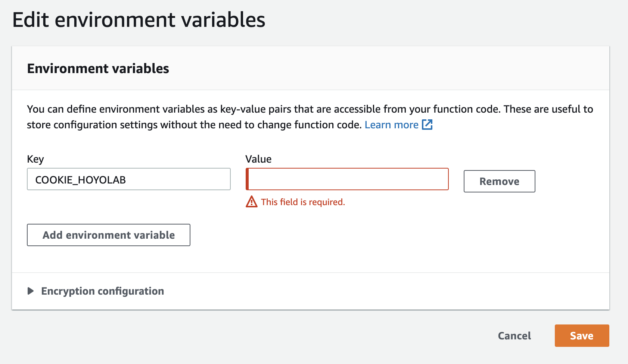Open the external link icon beside Learn more
This screenshot has height=364, width=628.
pos(427,125)
